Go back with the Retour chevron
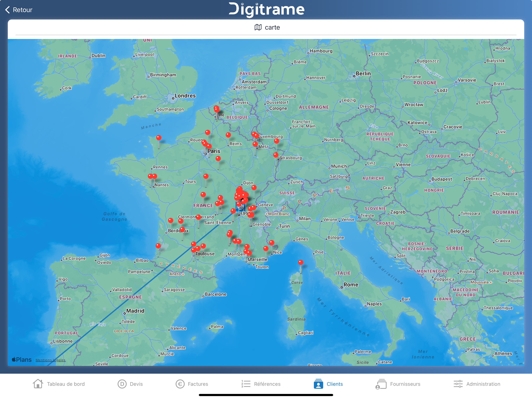Screen dimensions: 532x399 pos(8,10)
